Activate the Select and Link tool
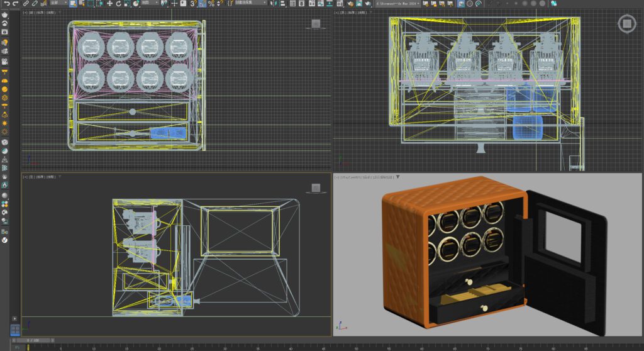The image size is (644, 351). tap(26, 4)
